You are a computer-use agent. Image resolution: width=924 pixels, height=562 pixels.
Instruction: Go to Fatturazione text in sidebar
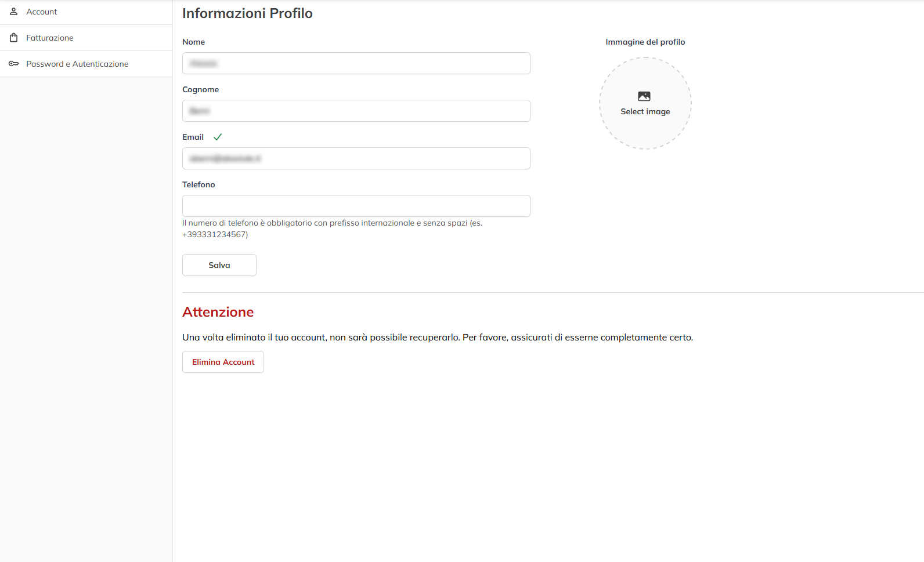coord(50,38)
